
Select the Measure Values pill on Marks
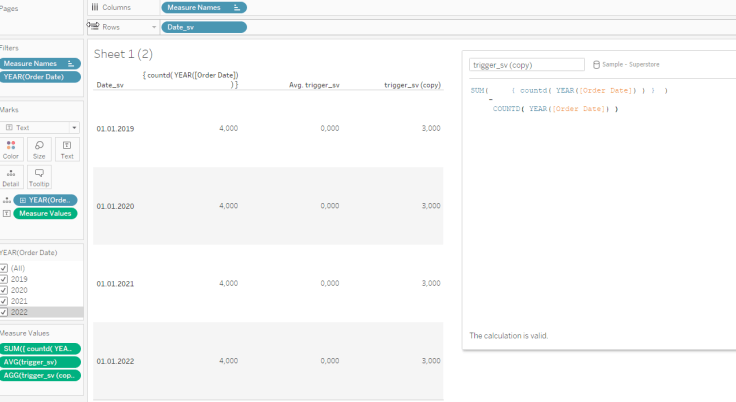pyautogui.click(x=46, y=213)
